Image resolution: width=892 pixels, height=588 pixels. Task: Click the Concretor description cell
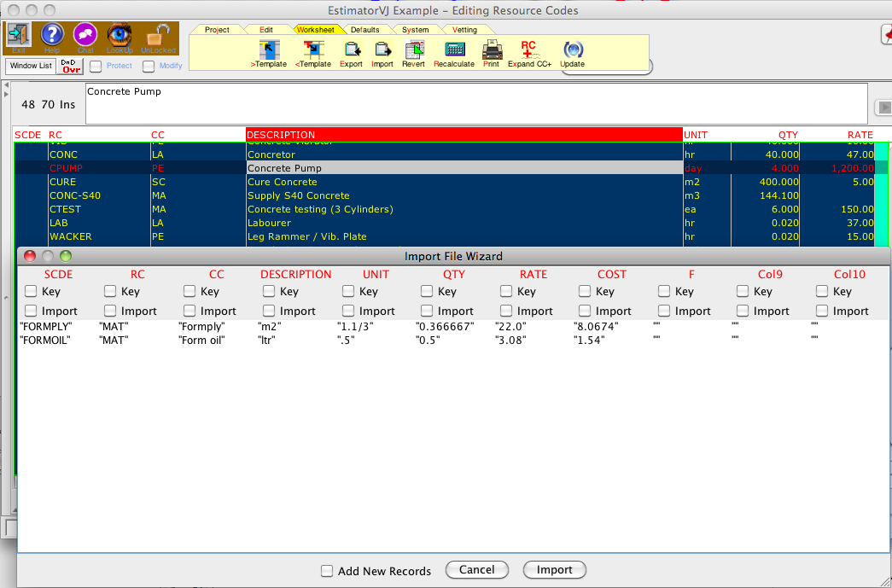[464, 154]
